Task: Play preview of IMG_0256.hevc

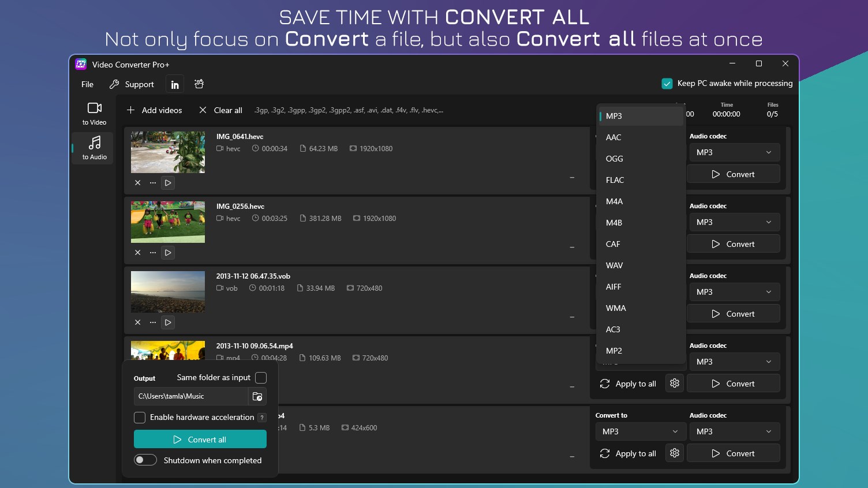Action: coord(168,253)
